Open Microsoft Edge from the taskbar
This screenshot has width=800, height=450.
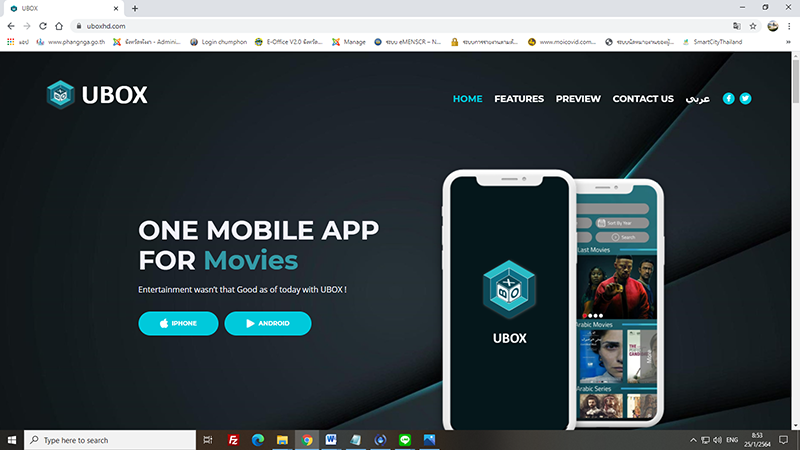tap(258, 440)
